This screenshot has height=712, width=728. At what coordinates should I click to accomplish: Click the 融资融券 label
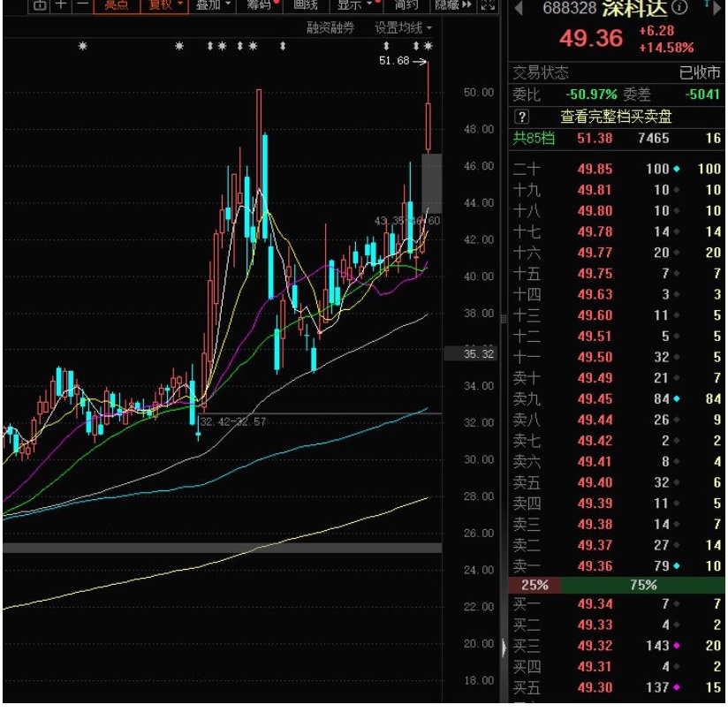(330, 28)
